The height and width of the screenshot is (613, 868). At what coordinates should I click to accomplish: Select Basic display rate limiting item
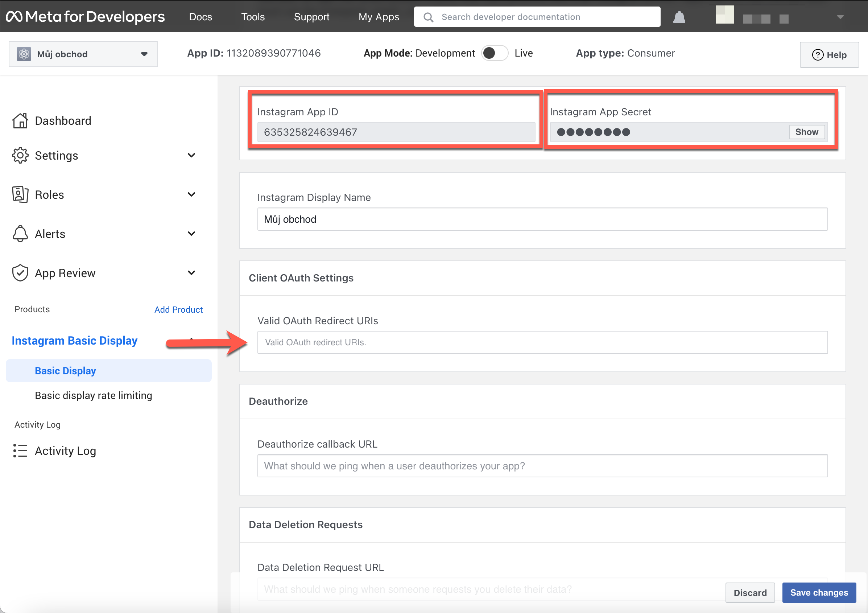pyautogui.click(x=94, y=396)
